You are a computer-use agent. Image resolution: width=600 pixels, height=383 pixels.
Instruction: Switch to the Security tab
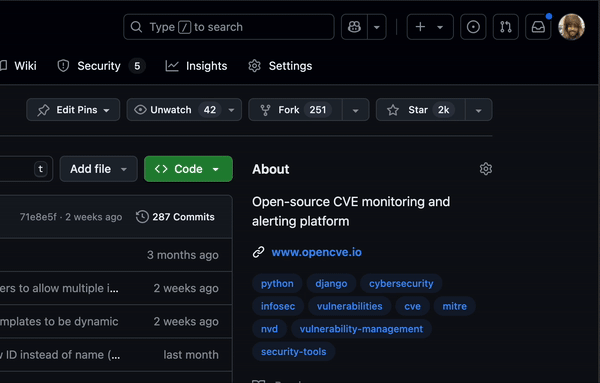point(101,66)
